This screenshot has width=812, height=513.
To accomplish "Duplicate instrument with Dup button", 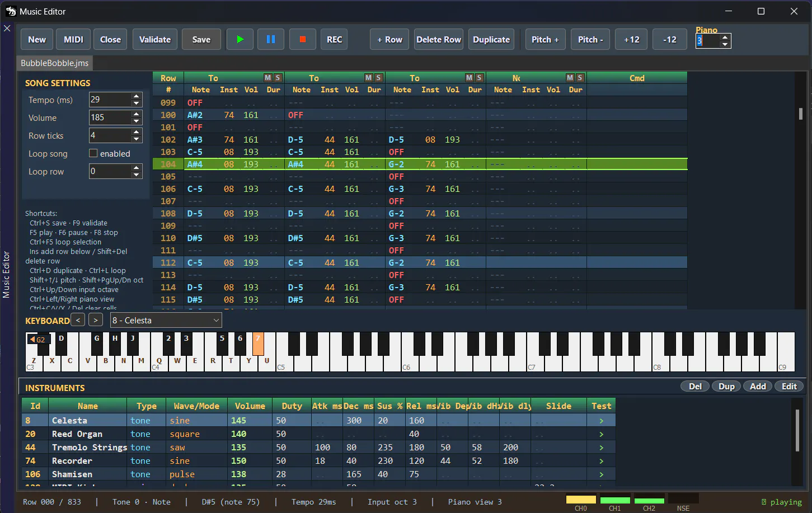I will click(x=726, y=387).
